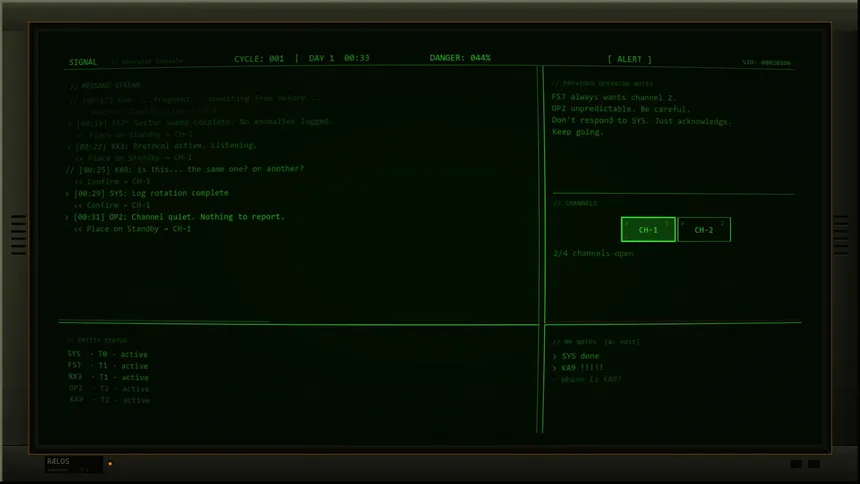Click the faded 'Where is KA9?' note
This screenshot has width=860, height=484.
point(587,379)
